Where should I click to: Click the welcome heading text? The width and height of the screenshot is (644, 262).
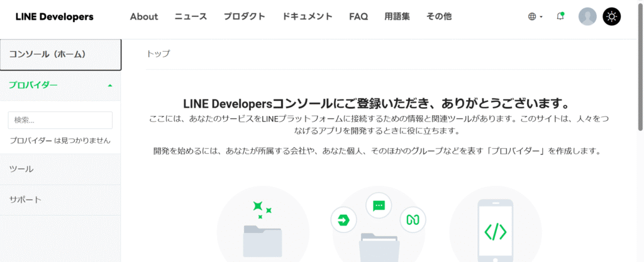[378, 103]
